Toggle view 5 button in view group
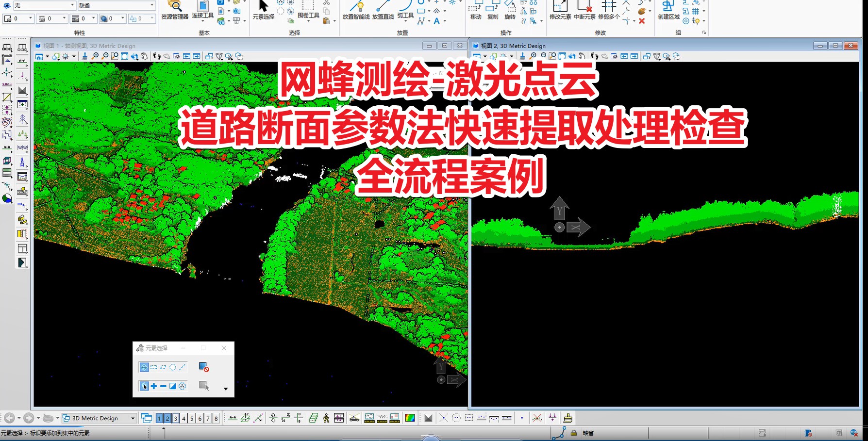The height and width of the screenshot is (441, 868). pyautogui.click(x=192, y=418)
